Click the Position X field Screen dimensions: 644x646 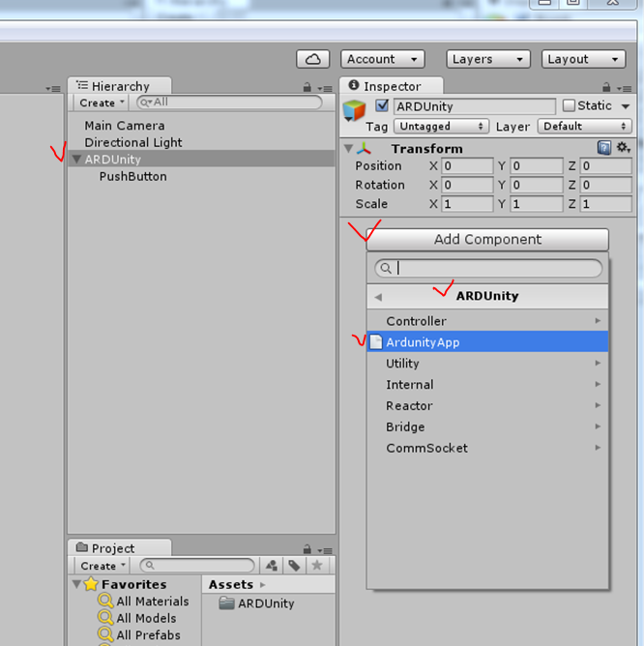click(467, 166)
